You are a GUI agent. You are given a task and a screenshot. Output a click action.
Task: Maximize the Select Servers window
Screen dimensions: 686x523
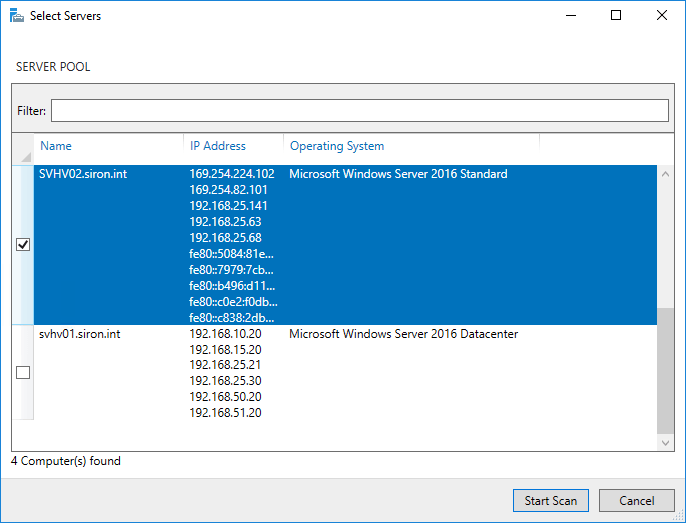point(616,15)
